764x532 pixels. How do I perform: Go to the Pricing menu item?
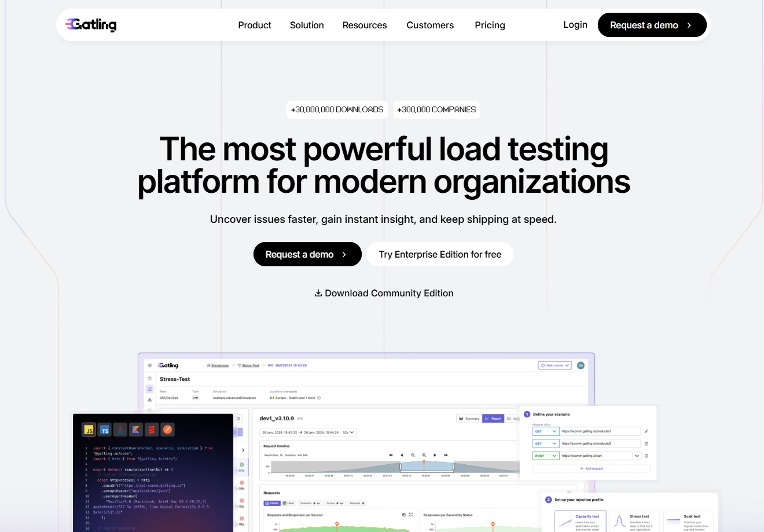[490, 25]
